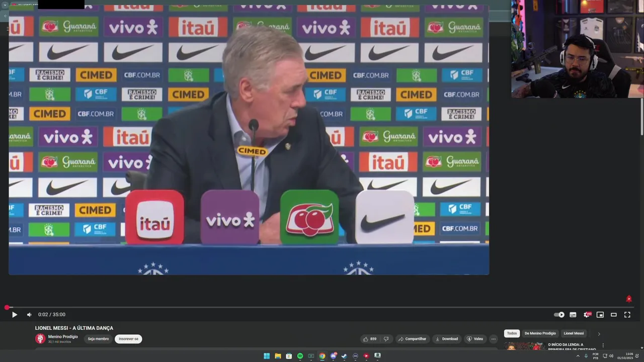This screenshot has width=644, height=362.
Task: Open Discord from the taskbar
Action: click(333, 356)
